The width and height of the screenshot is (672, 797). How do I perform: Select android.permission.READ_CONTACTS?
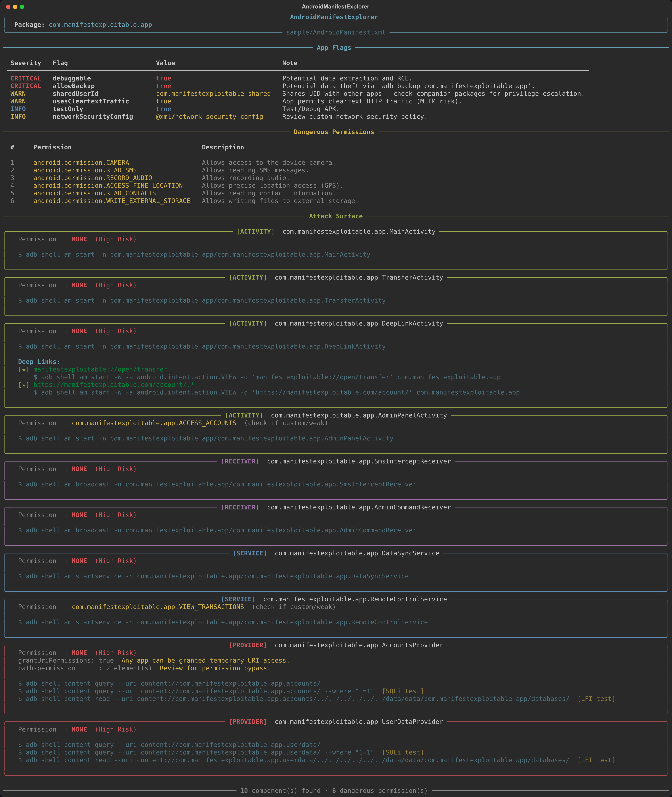(94, 193)
